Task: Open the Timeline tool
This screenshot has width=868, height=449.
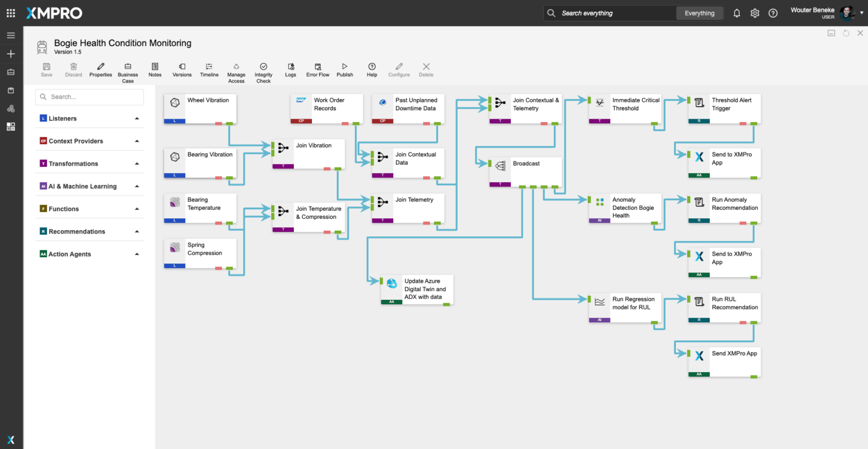Action: click(x=209, y=67)
